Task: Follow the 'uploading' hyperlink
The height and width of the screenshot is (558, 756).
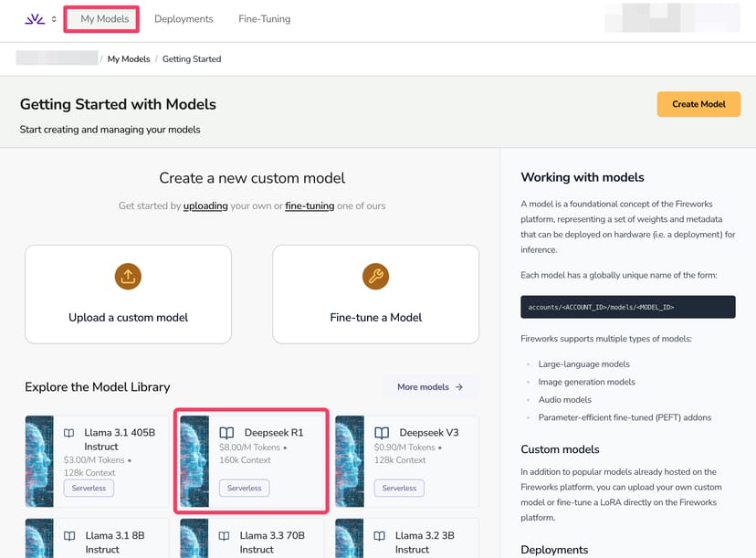Action: tap(205, 205)
